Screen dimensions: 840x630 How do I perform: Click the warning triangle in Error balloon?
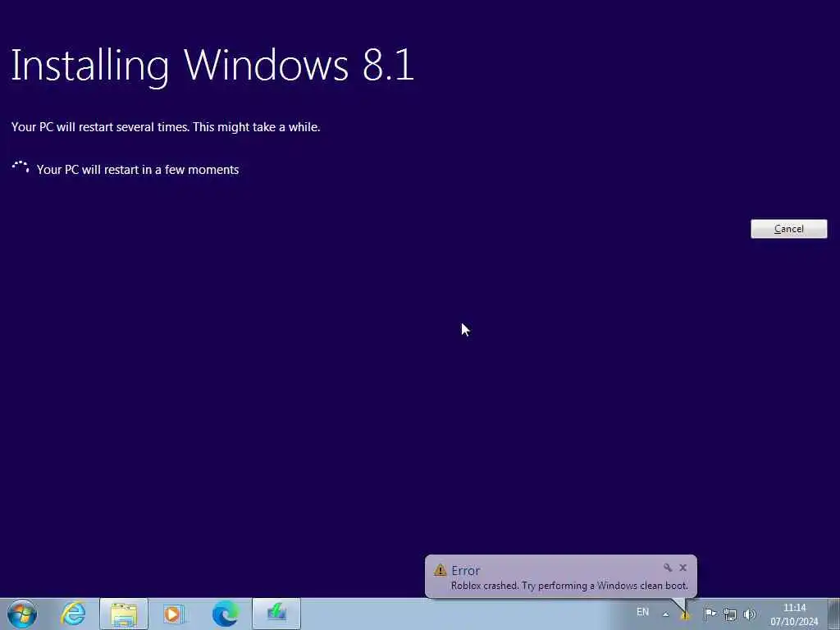pyautogui.click(x=441, y=570)
